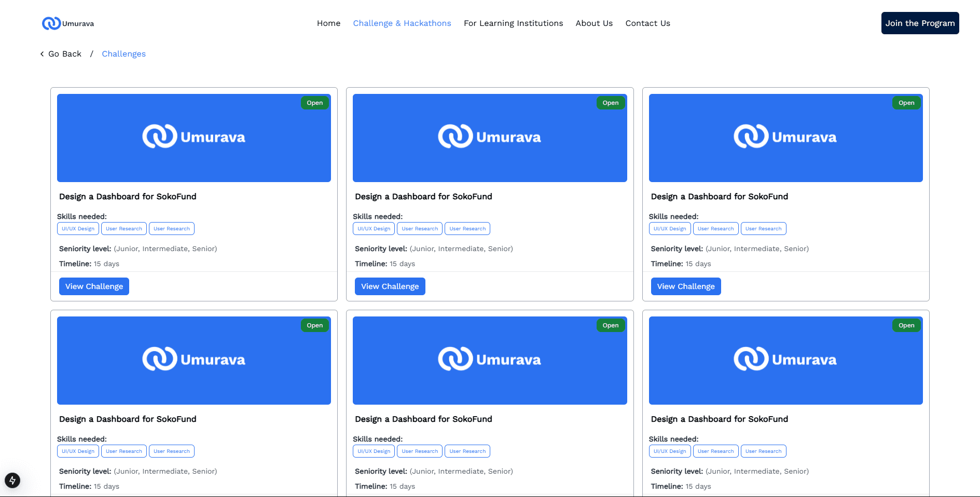Click the Umurava logo on the middle bottom-row banner

(x=489, y=359)
